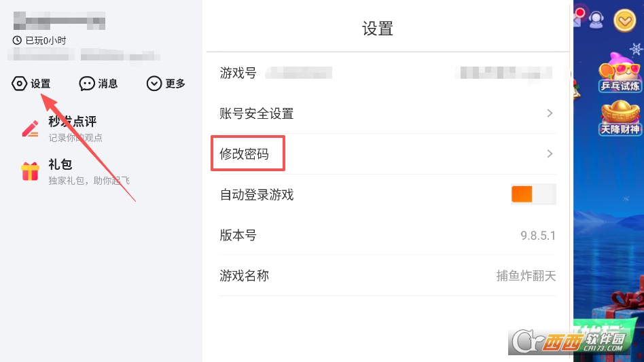Click the gold round down-chevron button
Image resolution: width=644 pixels, height=362 pixels.
pos(625,21)
